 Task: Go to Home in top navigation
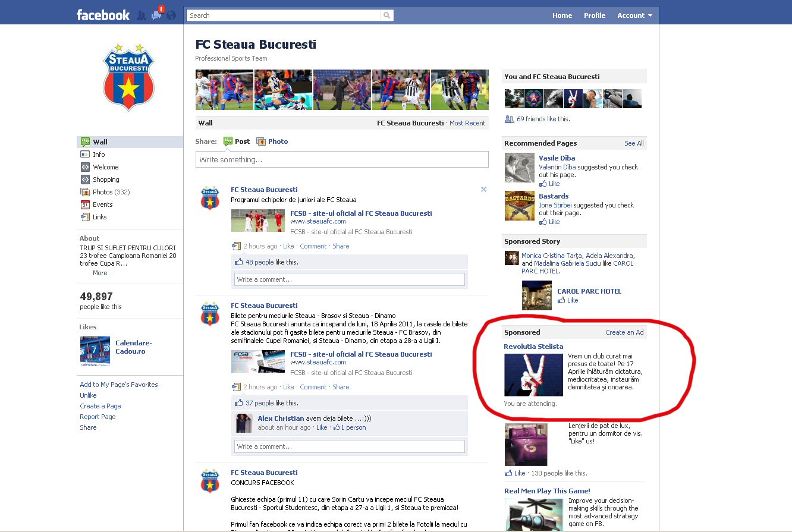pos(562,15)
